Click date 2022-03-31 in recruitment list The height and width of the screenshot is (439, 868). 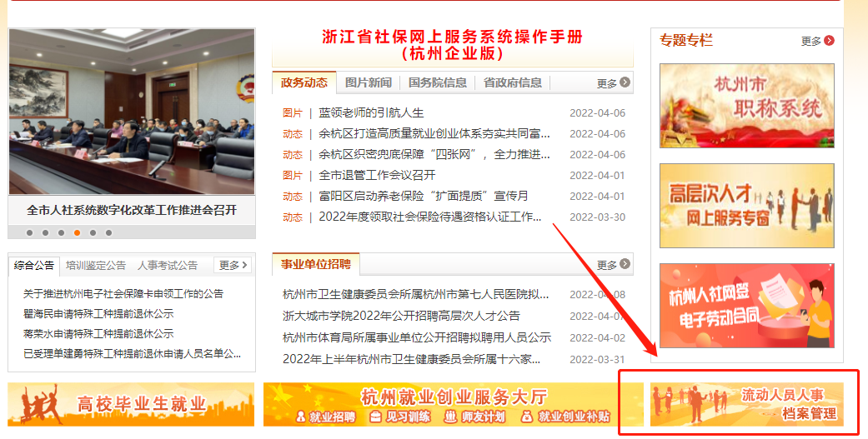tap(597, 359)
